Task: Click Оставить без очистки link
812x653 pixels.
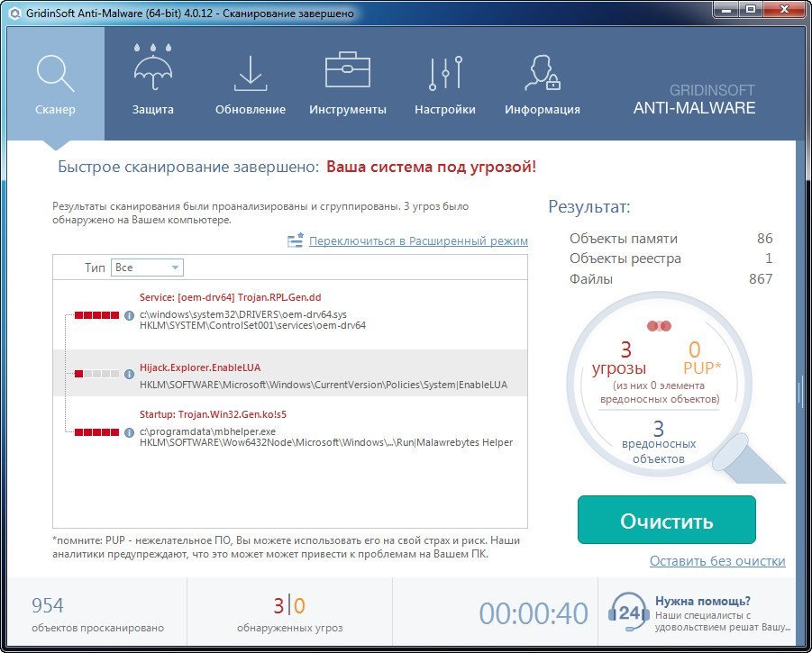Action: pos(716,561)
